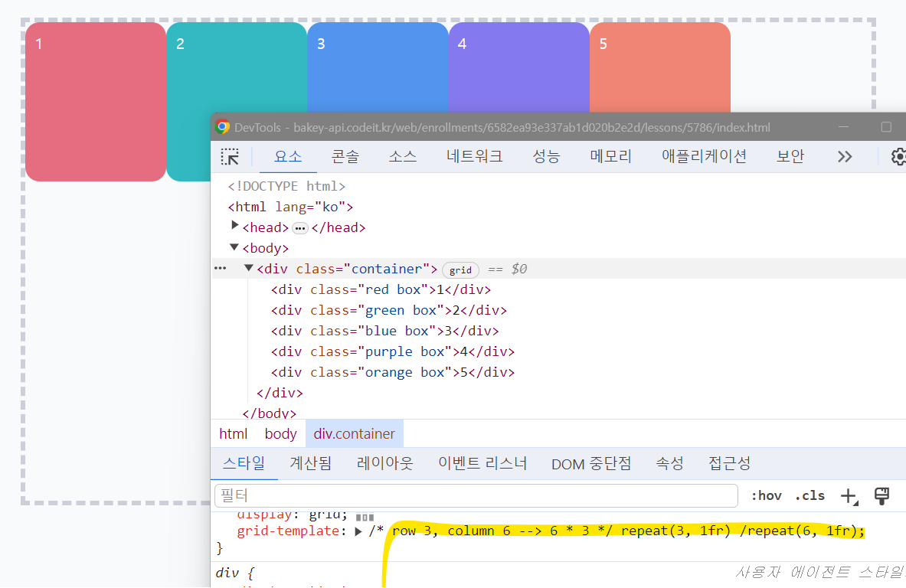The image size is (906, 588).
Task: Open the 접근성 pane tab
Action: click(729, 463)
